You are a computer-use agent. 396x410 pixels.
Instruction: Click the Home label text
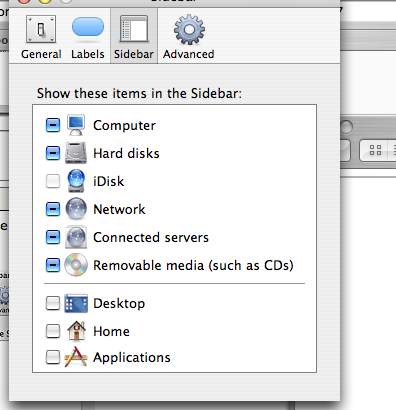coord(111,332)
